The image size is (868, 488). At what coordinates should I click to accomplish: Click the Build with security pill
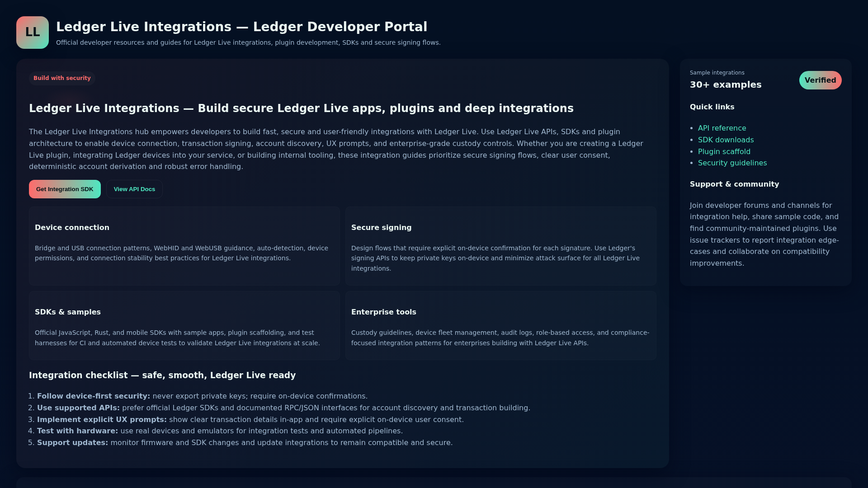(62, 78)
